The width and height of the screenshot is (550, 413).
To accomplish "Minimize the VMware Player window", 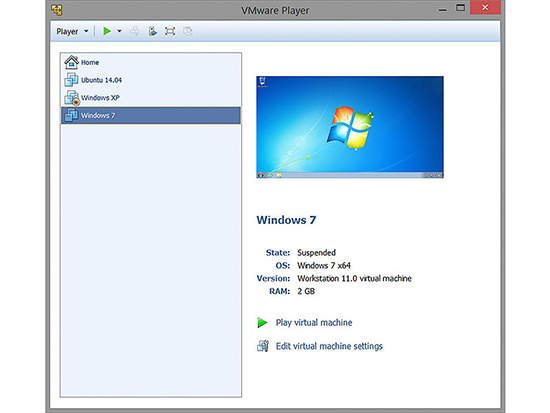I will pos(443,9).
